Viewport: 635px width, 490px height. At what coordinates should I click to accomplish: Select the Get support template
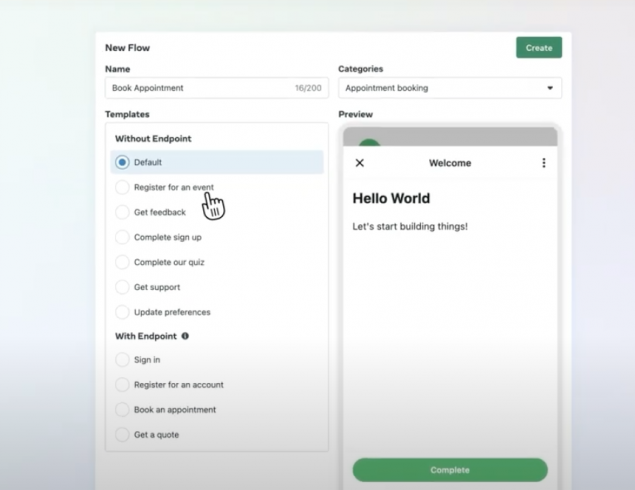(123, 287)
